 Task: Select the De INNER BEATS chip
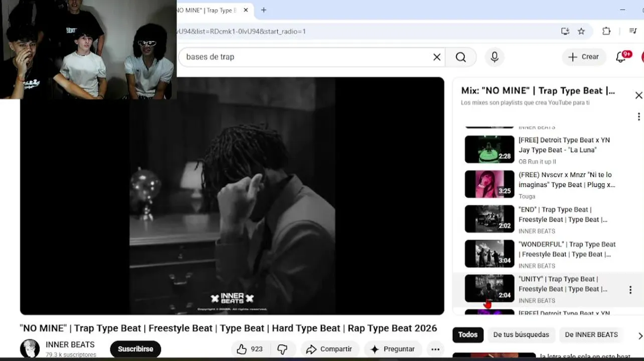click(591, 335)
